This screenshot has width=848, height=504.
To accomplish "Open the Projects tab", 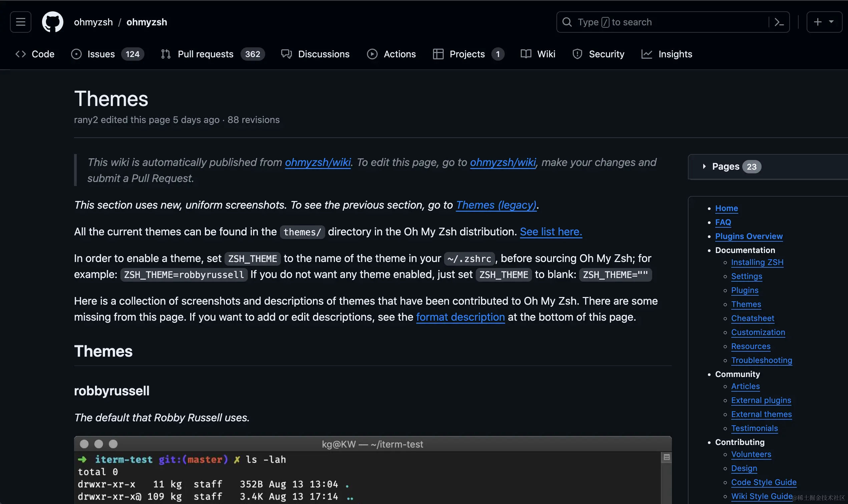I will pos(467,54).
